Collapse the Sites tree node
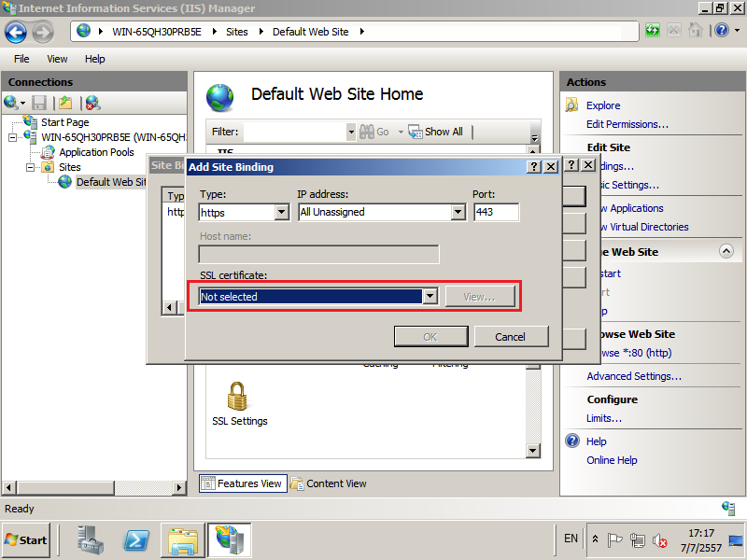Viewport: 747px width, 560px height. pyautogui.click(x=31, y=167)
